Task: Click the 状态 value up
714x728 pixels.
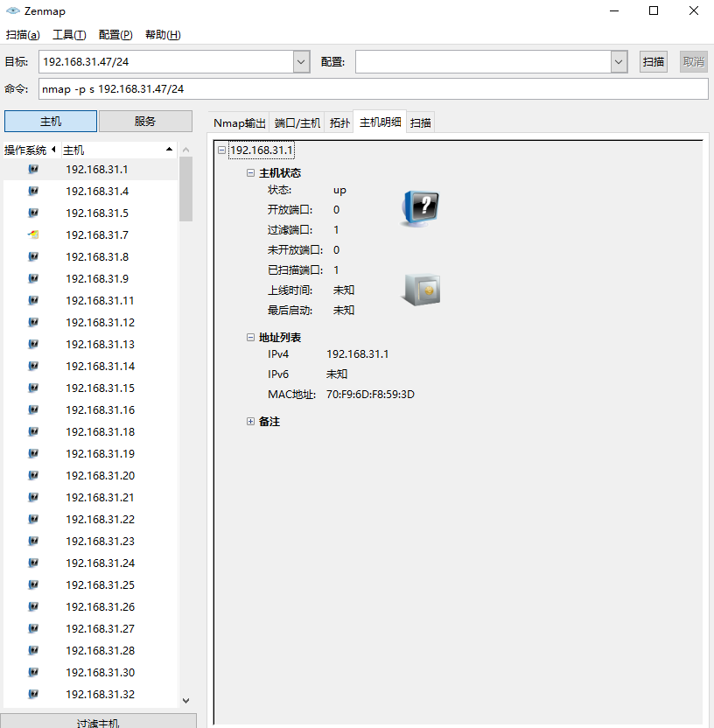Action: 339,191
